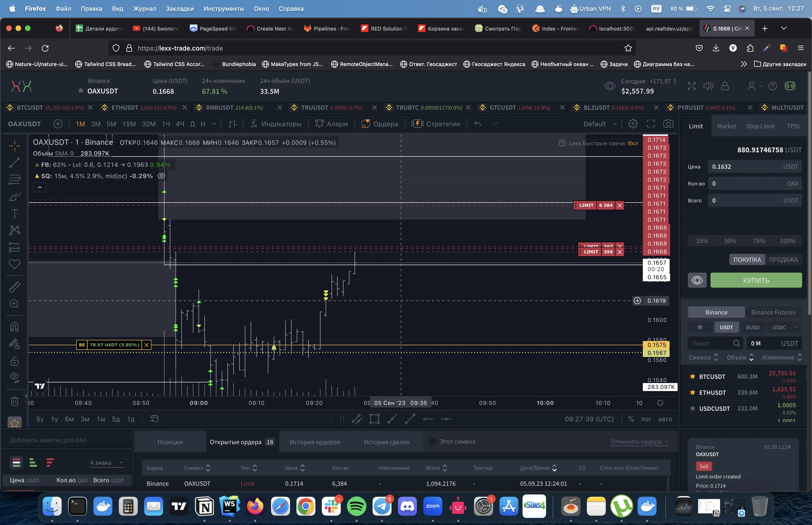
Task: Show all browser tabs list chevron
Action: pos(783,28)
